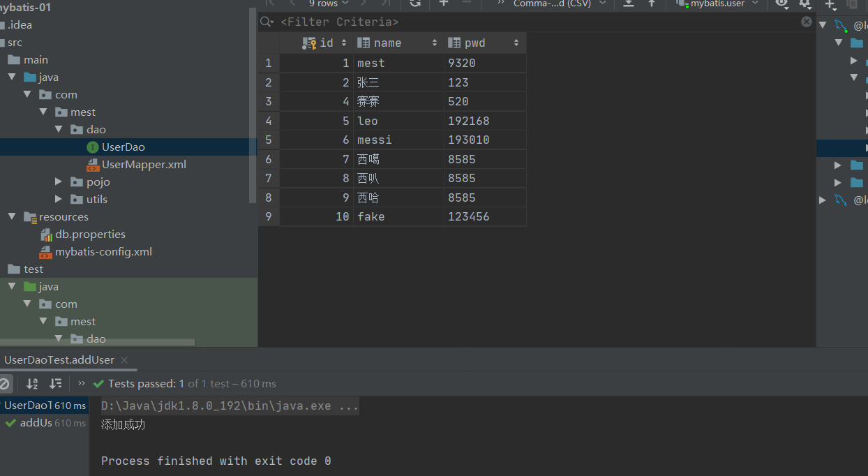Click 'Process finished with exit code 0'
Image resolution: width=868 pixels, height=476 pixels.
[216, 461]
